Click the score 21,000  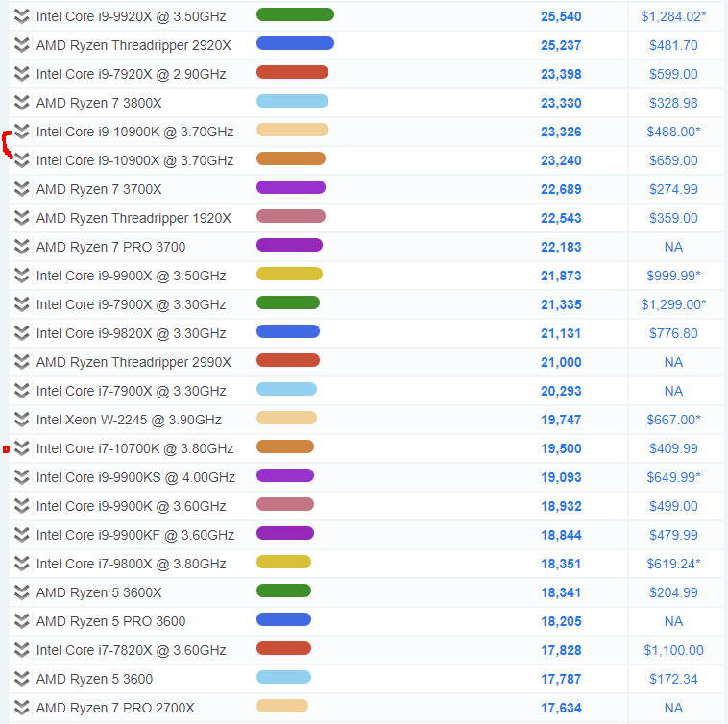pyautogui.click(x=561, y=362)
